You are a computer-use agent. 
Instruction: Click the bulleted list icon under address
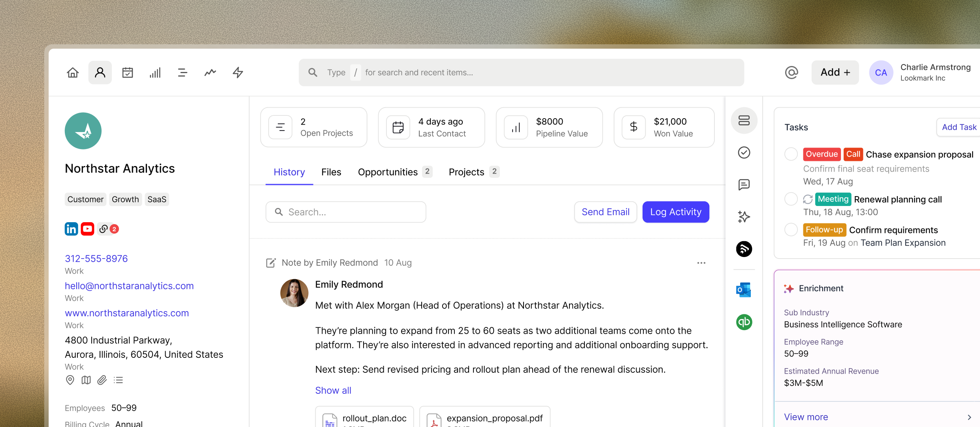(118, 380)
